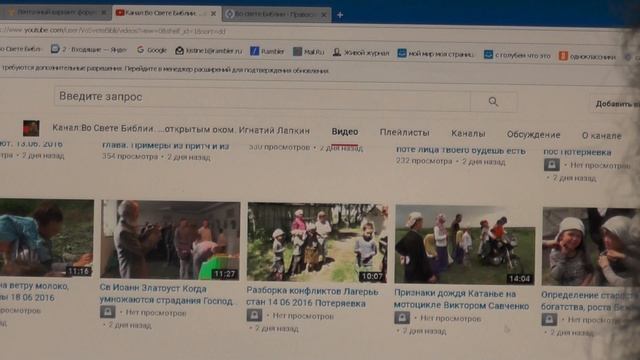Click the channel avatar icon
Image resolution: width=640 pixels, height=360 pixels.
(31, 128)
